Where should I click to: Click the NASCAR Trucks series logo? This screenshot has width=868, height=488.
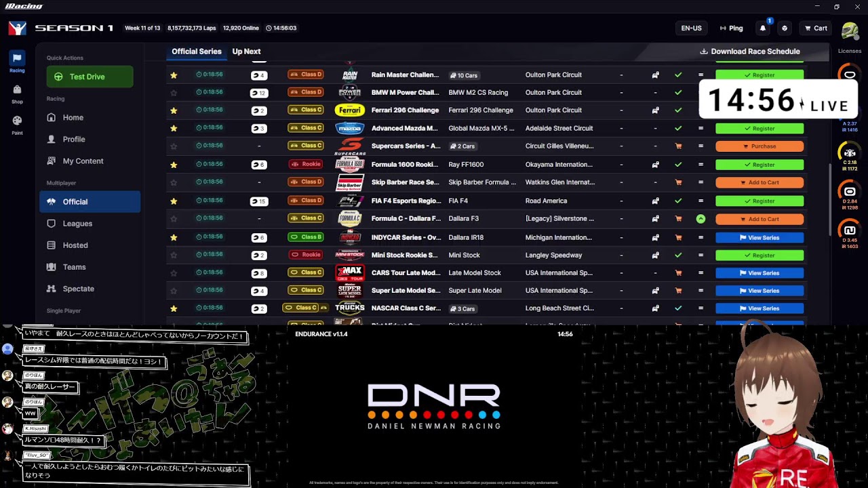(x=350, y=308)
